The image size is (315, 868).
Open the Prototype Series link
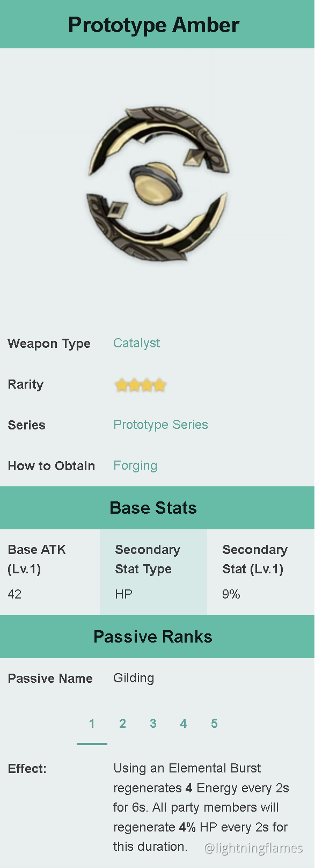(x=160, y=425)
